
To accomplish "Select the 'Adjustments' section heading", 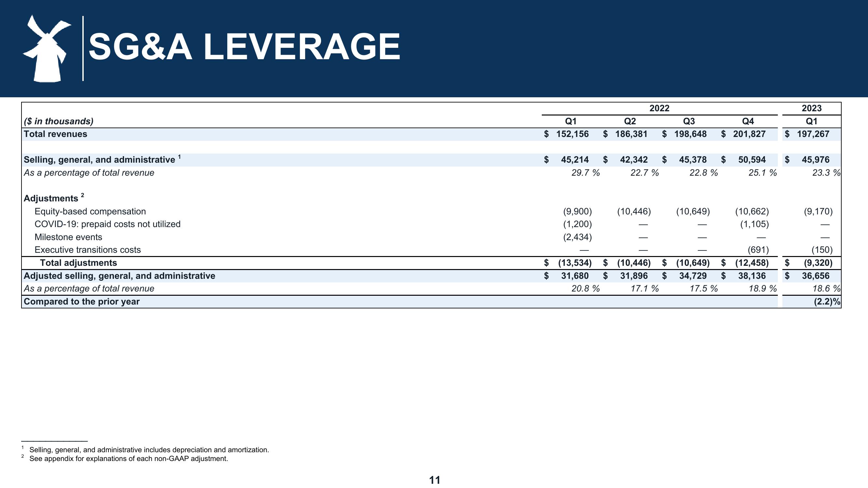I will [51, 198].
